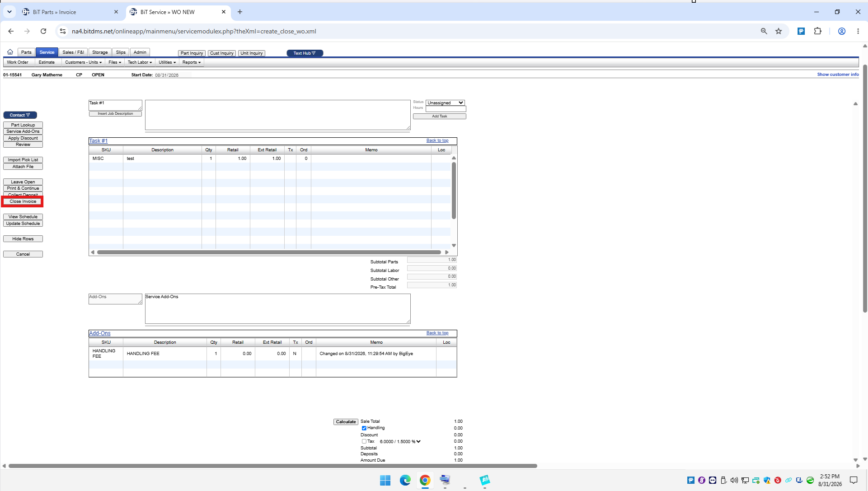The height and width of the screenshot is (491, 868).
Task: Expand the Customers - Units menu
Action: [x=83, y=62]
